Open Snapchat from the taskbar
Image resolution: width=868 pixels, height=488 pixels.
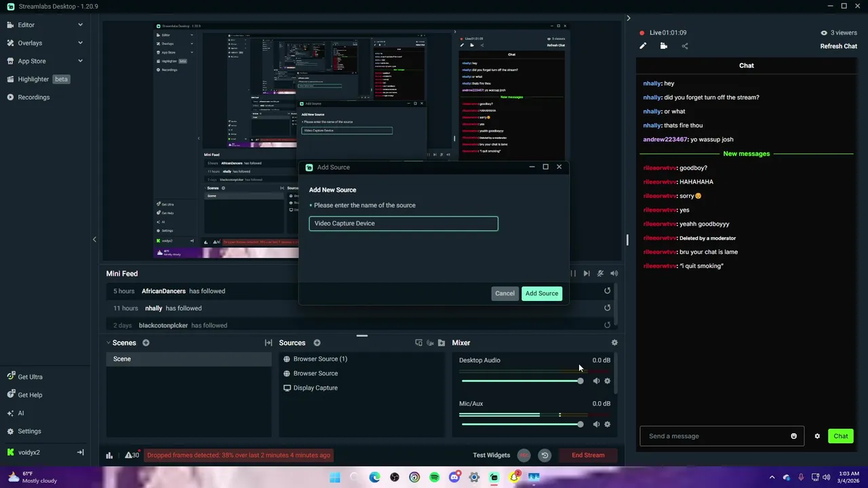(x=514, y=478)
